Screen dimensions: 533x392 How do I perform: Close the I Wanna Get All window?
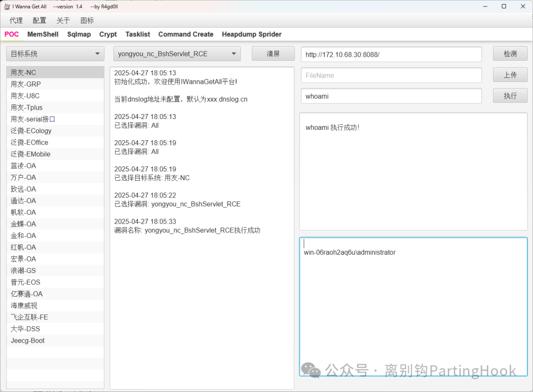523,6
